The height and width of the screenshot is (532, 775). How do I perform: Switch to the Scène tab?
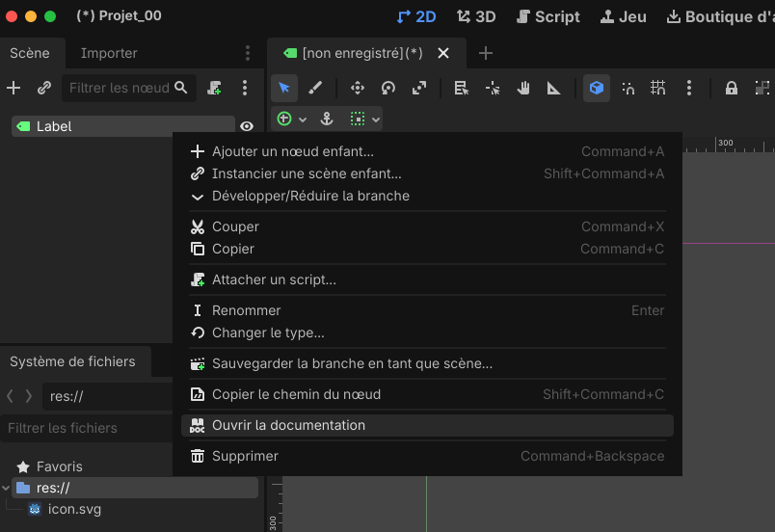[30, 53]
